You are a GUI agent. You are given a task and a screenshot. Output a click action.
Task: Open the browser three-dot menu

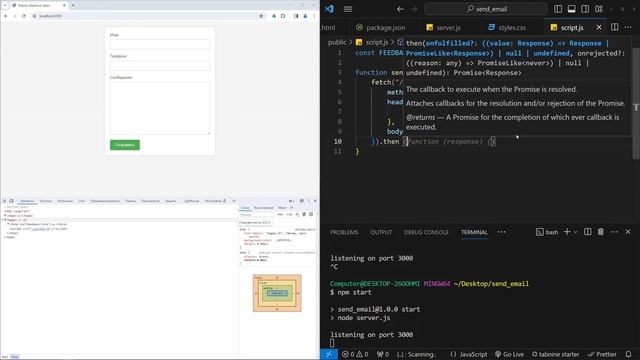pyautogui.click(x=314, y=16)
